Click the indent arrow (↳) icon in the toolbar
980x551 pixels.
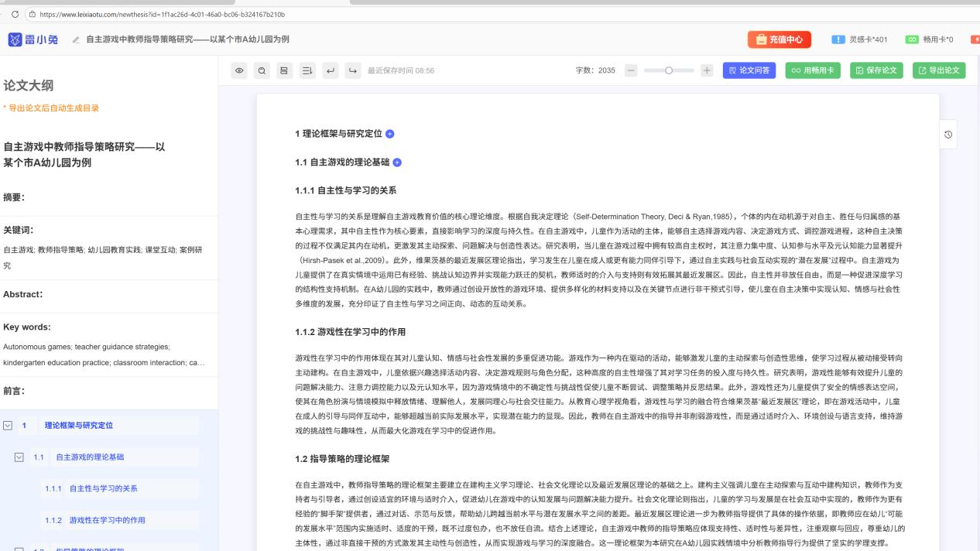[353, 70]
